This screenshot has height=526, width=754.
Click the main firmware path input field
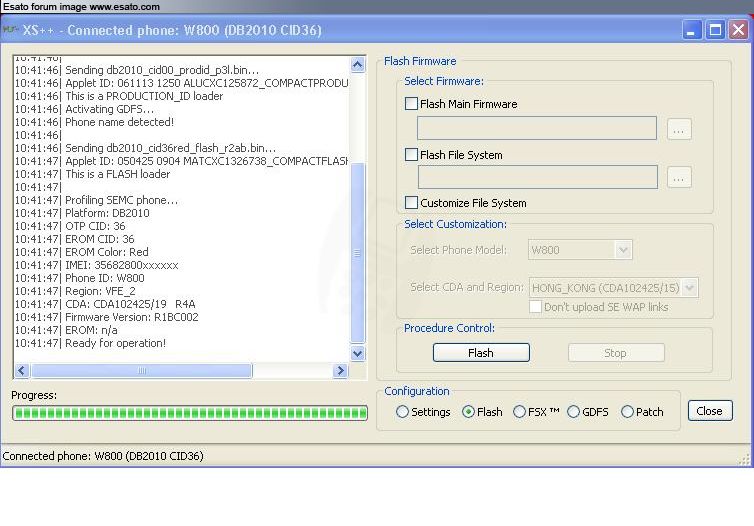coord(537,128)
